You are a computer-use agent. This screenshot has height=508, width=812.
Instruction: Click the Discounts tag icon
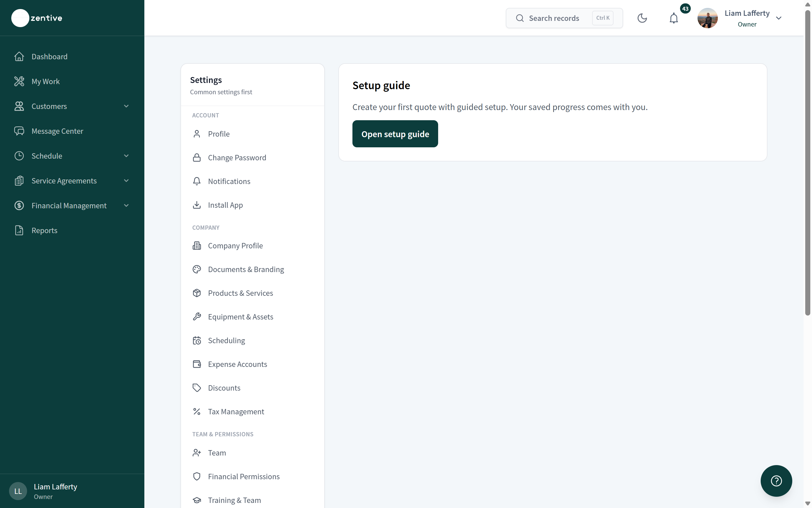tap(197, 388)
